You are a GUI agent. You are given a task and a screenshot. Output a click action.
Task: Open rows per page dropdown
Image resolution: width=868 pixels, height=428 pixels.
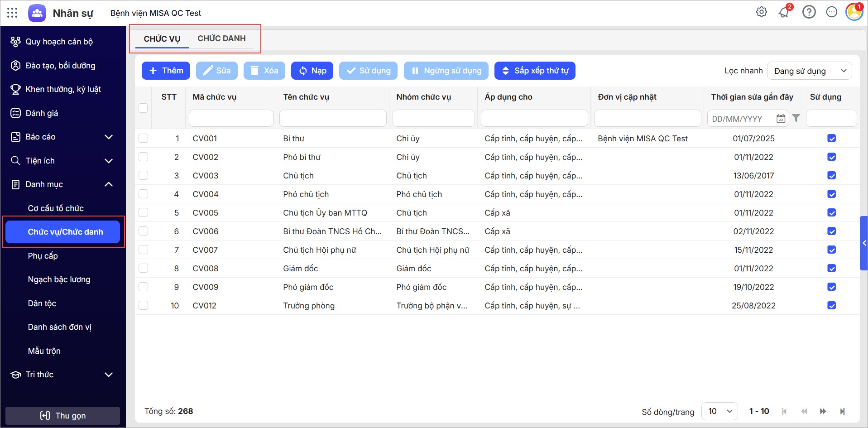pos(720,411)
